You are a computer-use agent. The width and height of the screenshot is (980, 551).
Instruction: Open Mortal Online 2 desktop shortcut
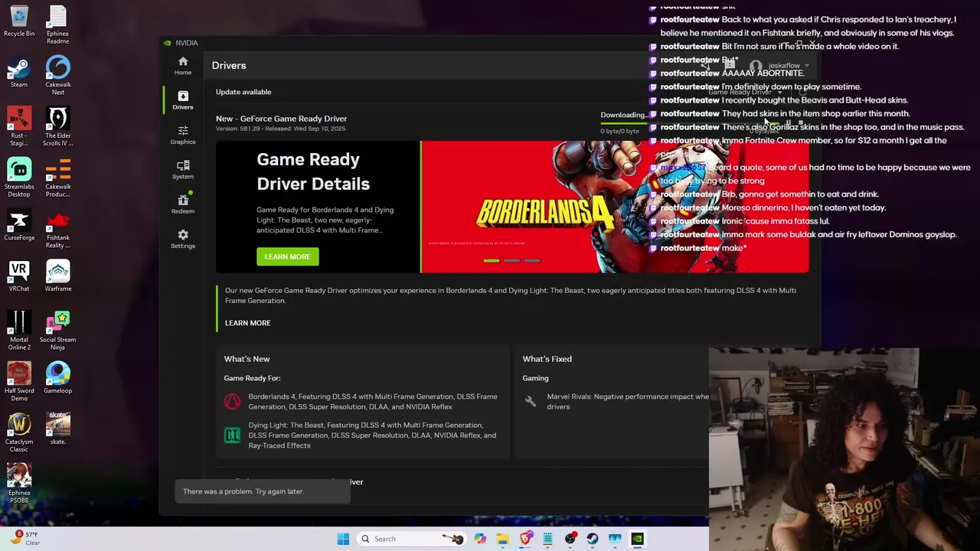pyautogui.click(x=19, y=331)
